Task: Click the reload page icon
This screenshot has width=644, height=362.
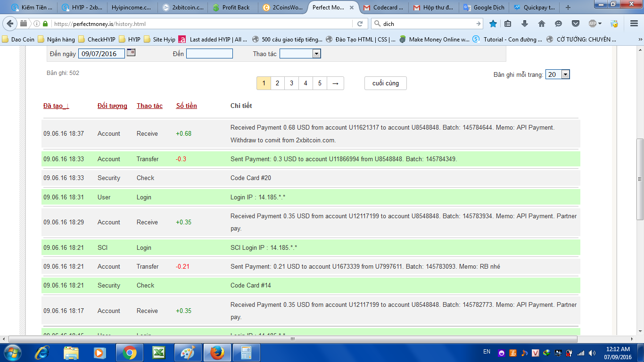Action: click(x=360, y=24)
